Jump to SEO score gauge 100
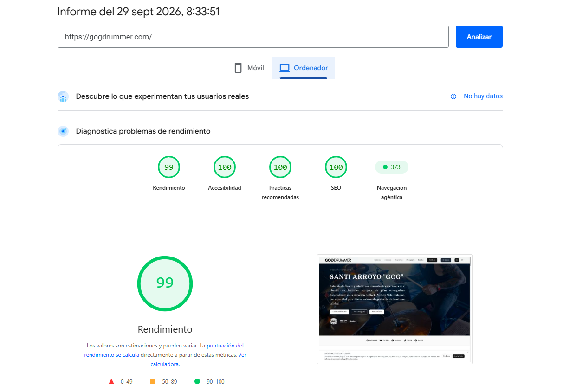Image resolution: width=563 pixels, height=392 pixels. tap(336, 167)
